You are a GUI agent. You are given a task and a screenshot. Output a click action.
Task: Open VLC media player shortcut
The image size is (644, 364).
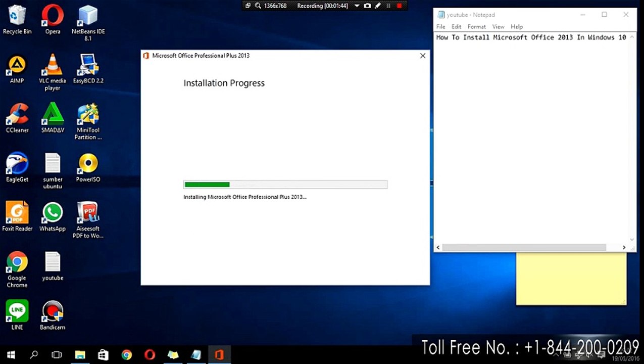point(53,72)
